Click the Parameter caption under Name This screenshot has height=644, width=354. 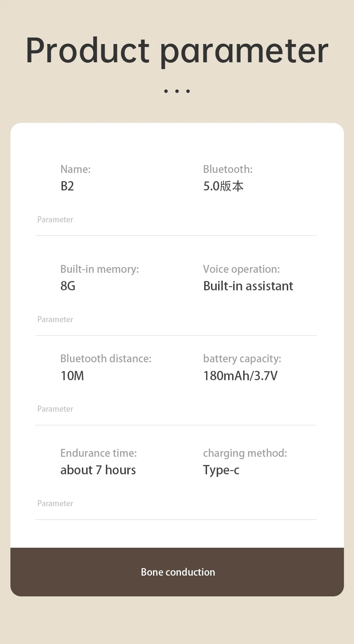[55, 220]
